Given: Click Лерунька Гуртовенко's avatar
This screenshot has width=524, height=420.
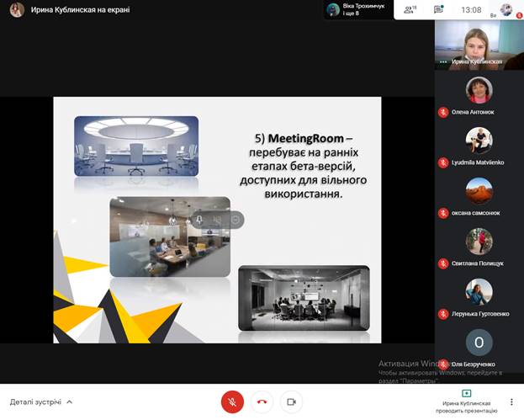Looking at the screenshot, I should click(x=479, y=292).
